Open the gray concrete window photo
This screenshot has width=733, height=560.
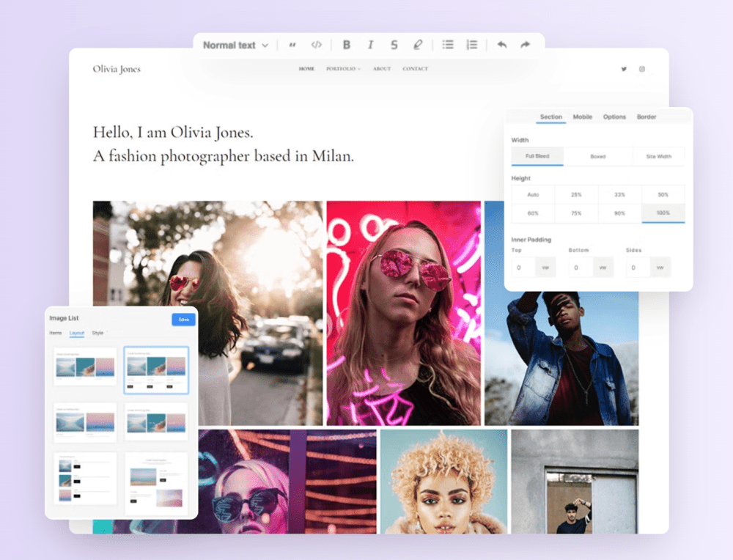(575, 482)
